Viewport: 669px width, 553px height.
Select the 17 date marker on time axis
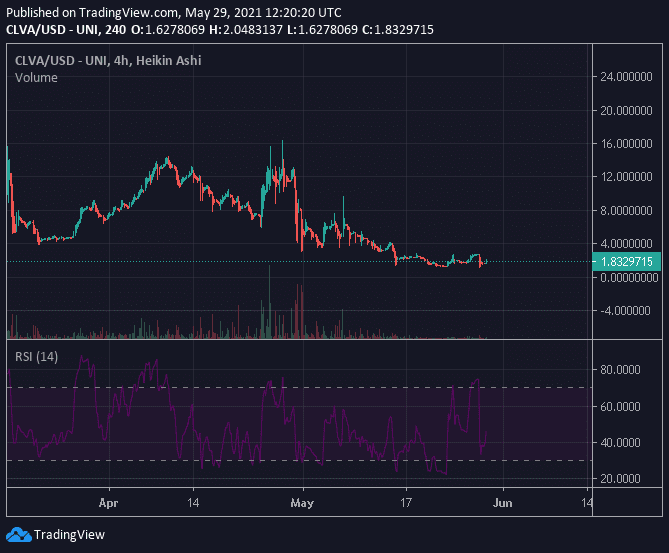(405, 503)
